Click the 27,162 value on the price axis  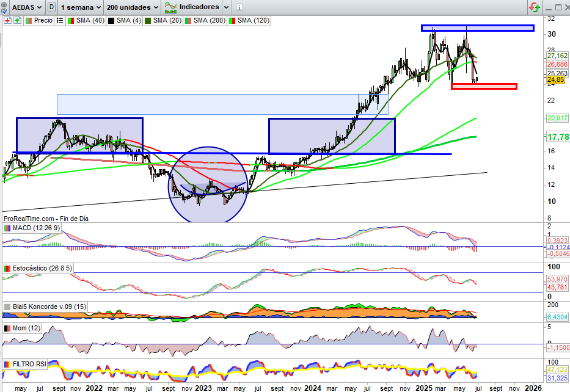tap(557, 56)
